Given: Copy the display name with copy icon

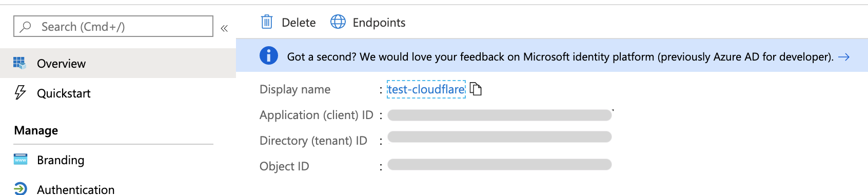Looking at the screenshot, I should click(476, 89).
